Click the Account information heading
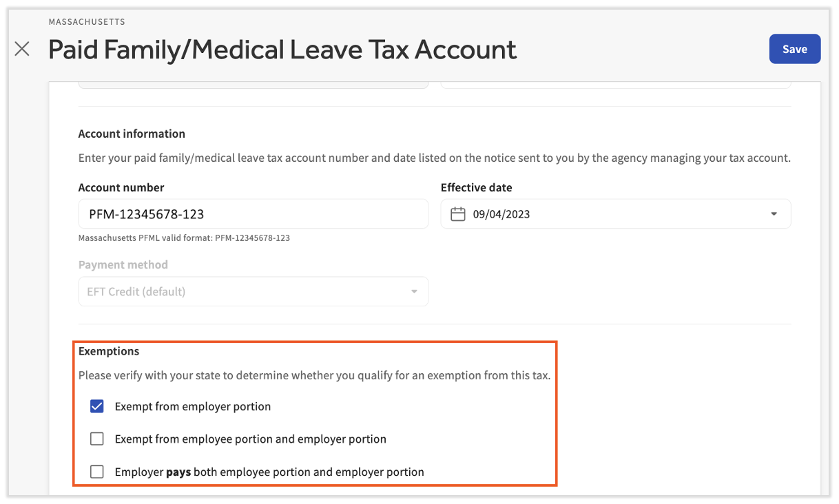This screenshot has width=839, height=504. click(132, 134)
